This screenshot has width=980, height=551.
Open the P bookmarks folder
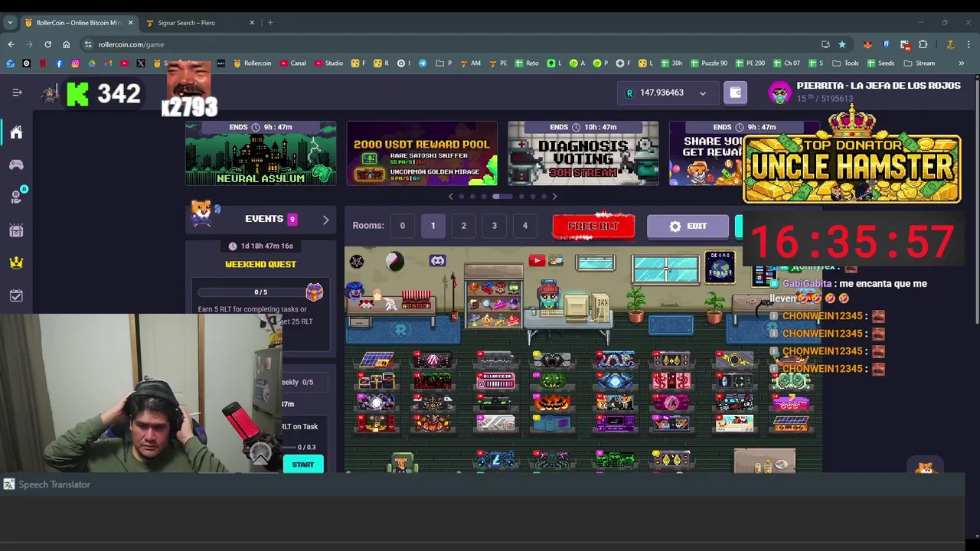pos(444,64)
